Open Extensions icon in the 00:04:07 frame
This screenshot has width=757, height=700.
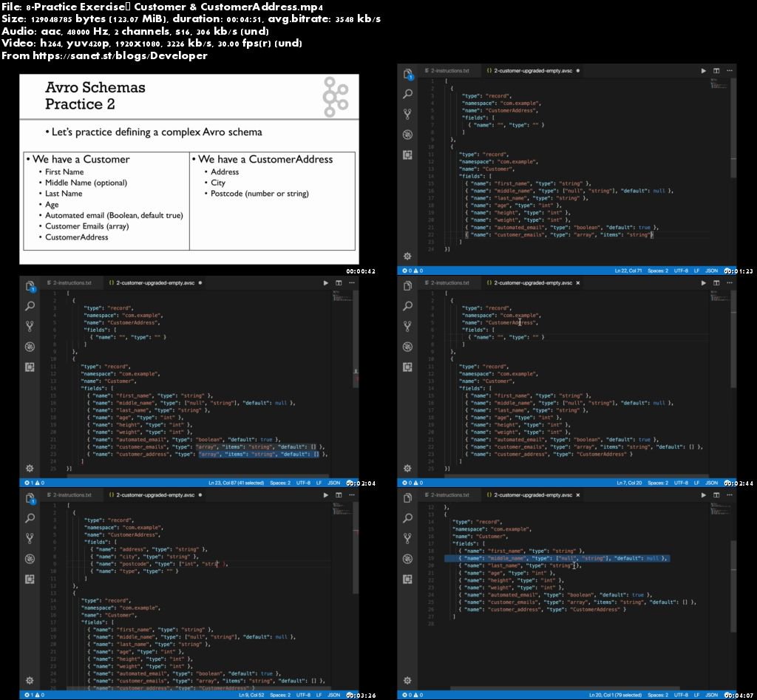coord(408,579)
